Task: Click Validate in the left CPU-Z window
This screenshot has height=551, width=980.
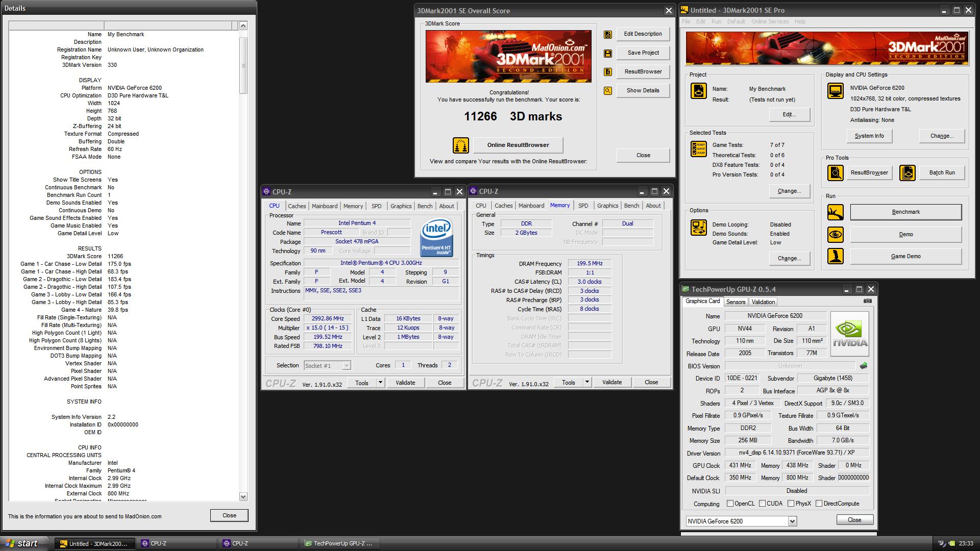Action: [405, 383]
